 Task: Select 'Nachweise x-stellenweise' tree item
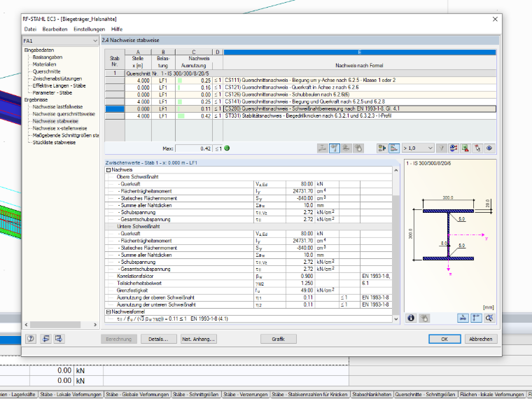(x=59, y=128)
